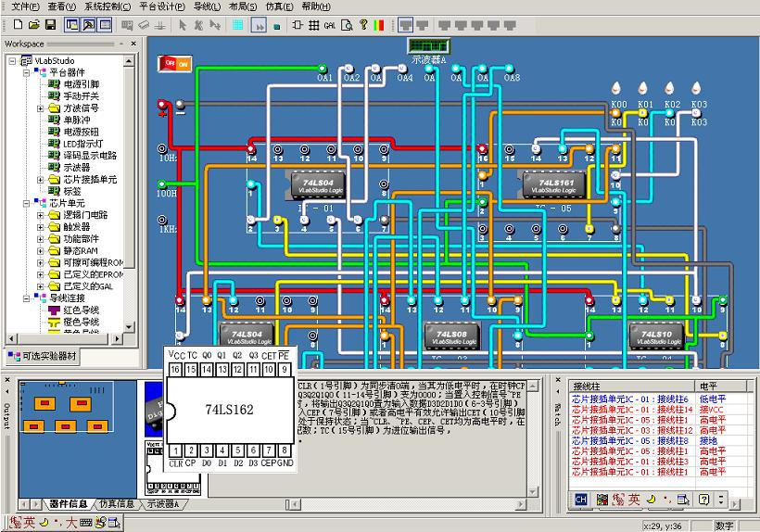Open the 仿真(E) menu
The width and height of the screenshot is (760, 532).
point(280,6)
